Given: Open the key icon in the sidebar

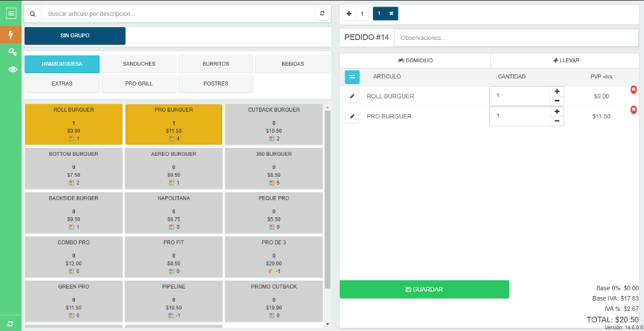Looking at the screenshot, I should tap(12, 52).
